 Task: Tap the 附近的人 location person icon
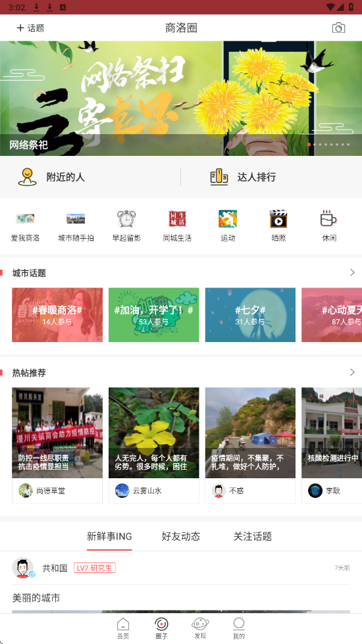[x=27, y=177]
